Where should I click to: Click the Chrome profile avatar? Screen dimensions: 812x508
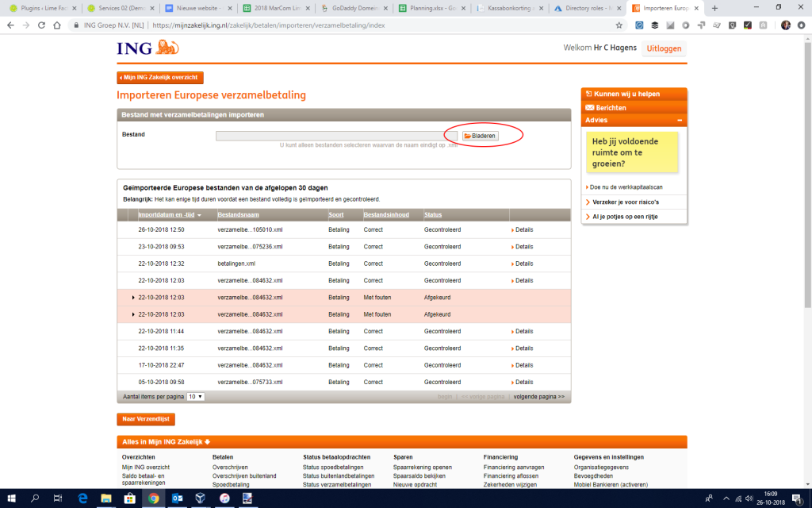click(x=785, y=25)
